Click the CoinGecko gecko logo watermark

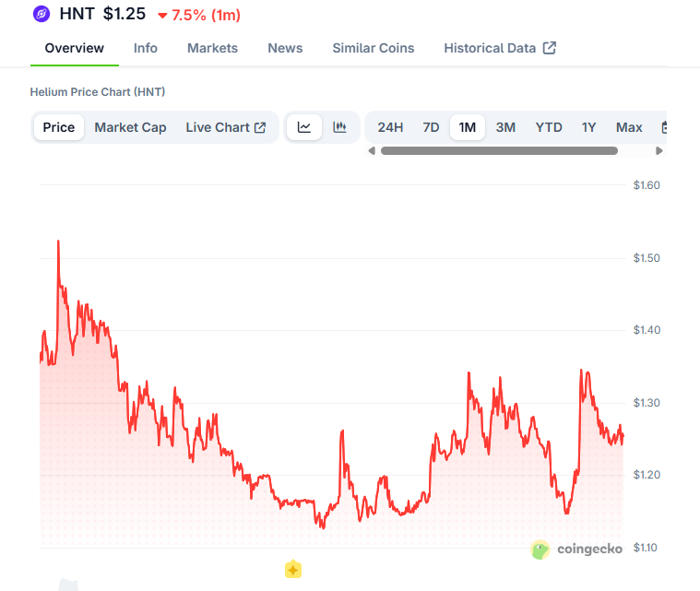(541, 550)
